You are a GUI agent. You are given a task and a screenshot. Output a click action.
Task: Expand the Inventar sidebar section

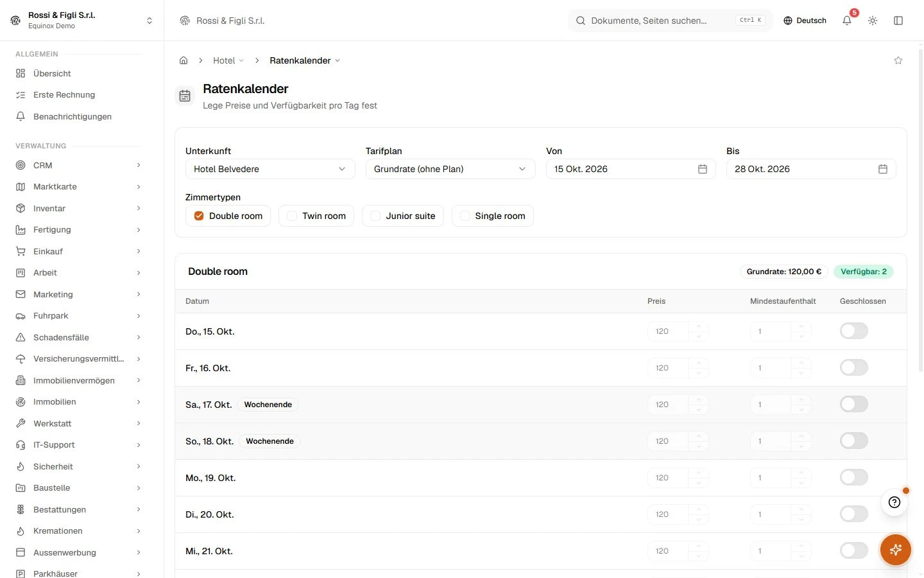coord(78,208)
